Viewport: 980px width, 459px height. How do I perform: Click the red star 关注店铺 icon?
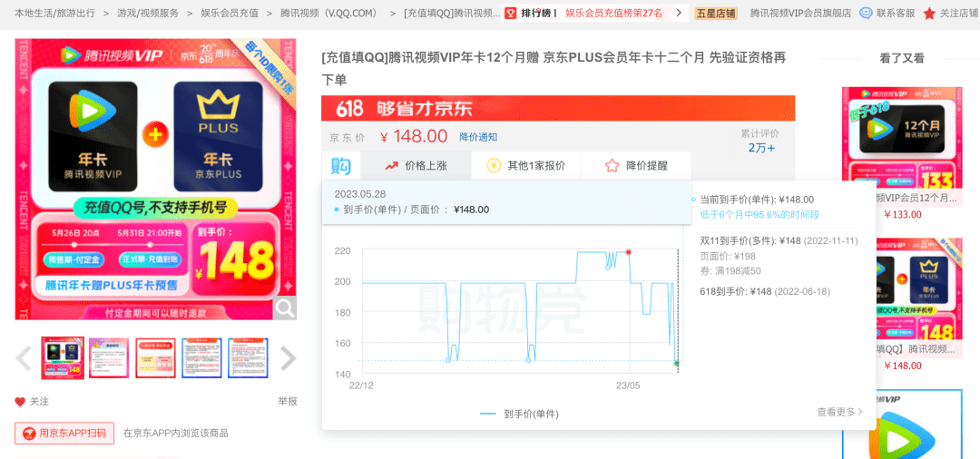tap(929, 13)
